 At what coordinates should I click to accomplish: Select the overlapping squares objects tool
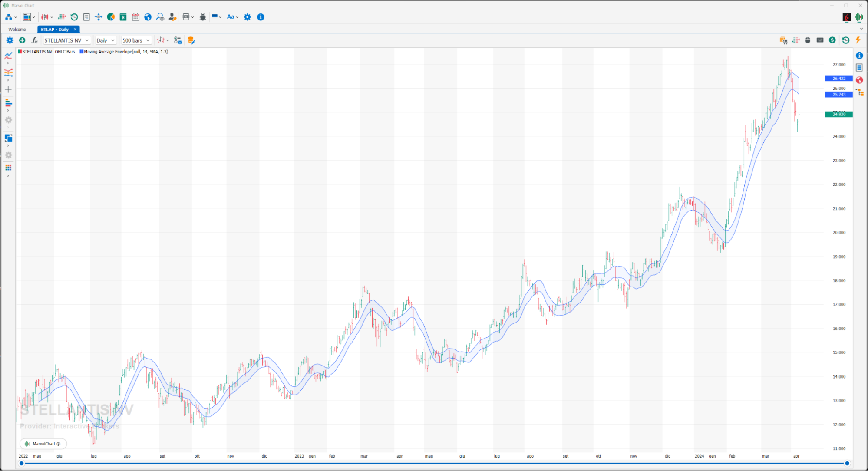(x=8, y=138)
